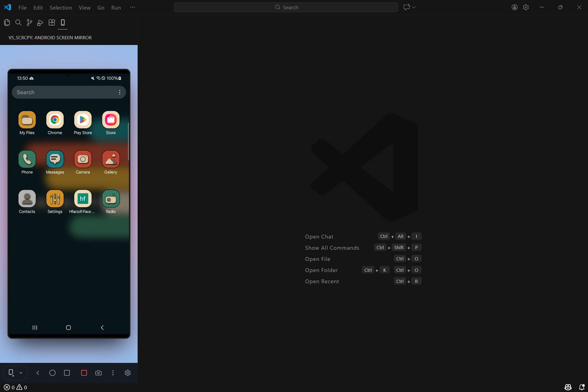Viewport: 588px width, 392px height.
Task: Open the View menu
Action: (x=84, y=8)
